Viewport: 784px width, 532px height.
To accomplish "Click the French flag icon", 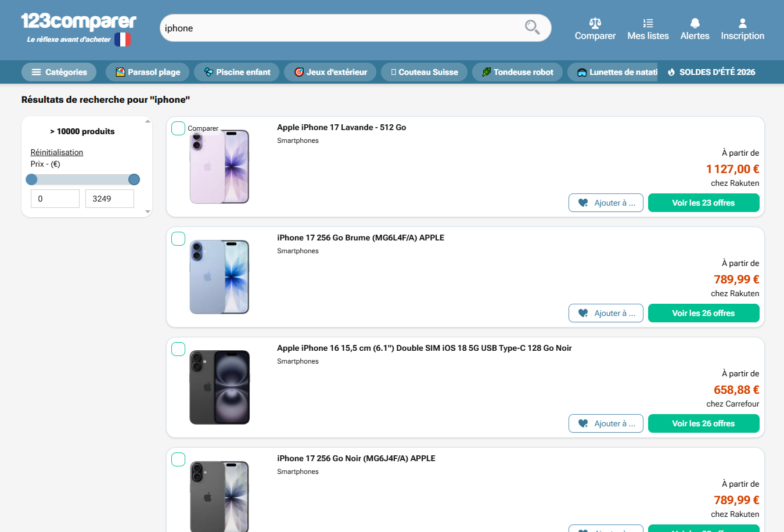I will pos(123,39).
